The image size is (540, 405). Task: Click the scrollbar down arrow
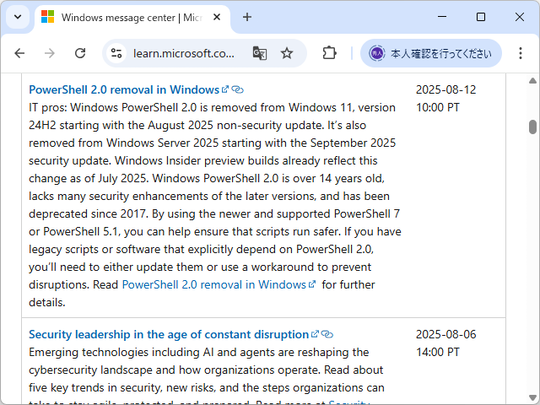(x=532, y=398)
